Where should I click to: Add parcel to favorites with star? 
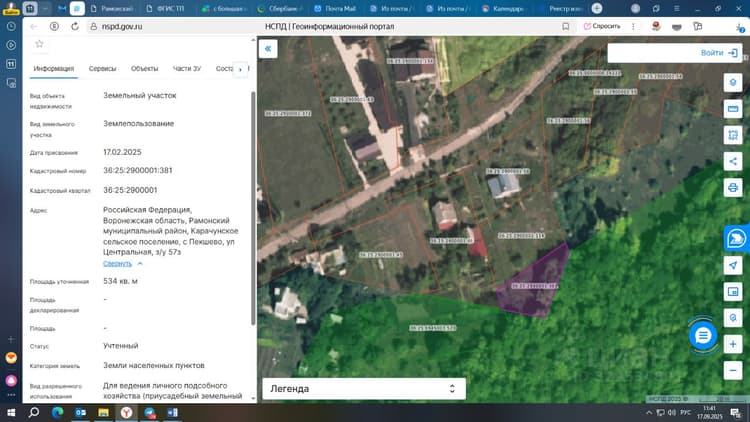click(39, 44)
